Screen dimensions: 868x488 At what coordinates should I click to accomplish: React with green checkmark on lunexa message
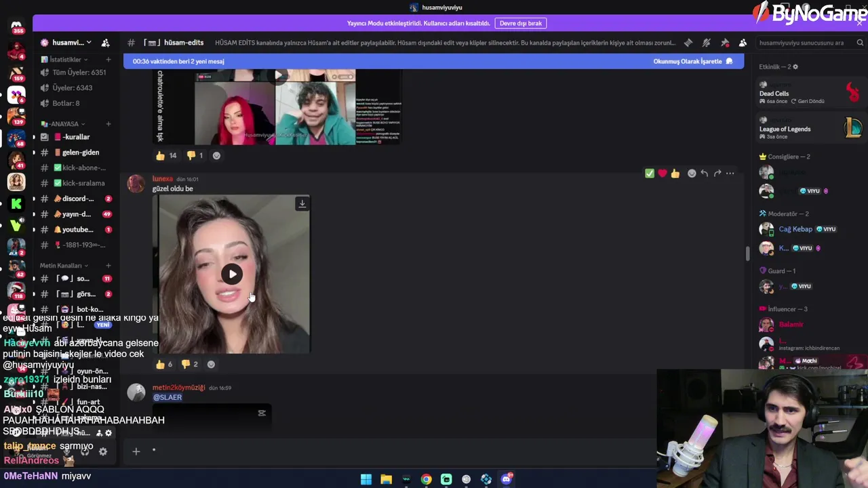click(650, 174)
